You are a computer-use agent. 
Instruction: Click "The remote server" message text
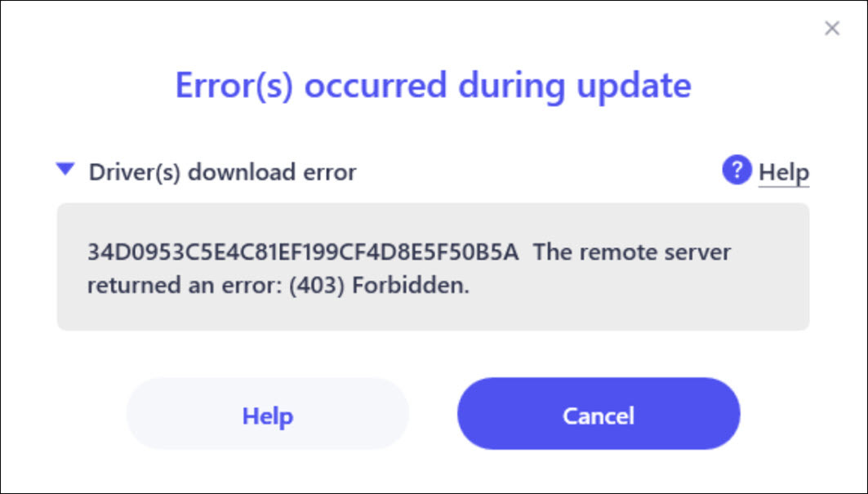pyautogui.click(x=632, y=252)
